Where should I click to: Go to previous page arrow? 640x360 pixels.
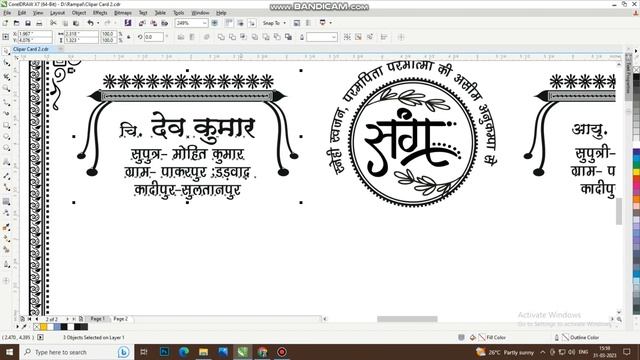click(37, 319)
